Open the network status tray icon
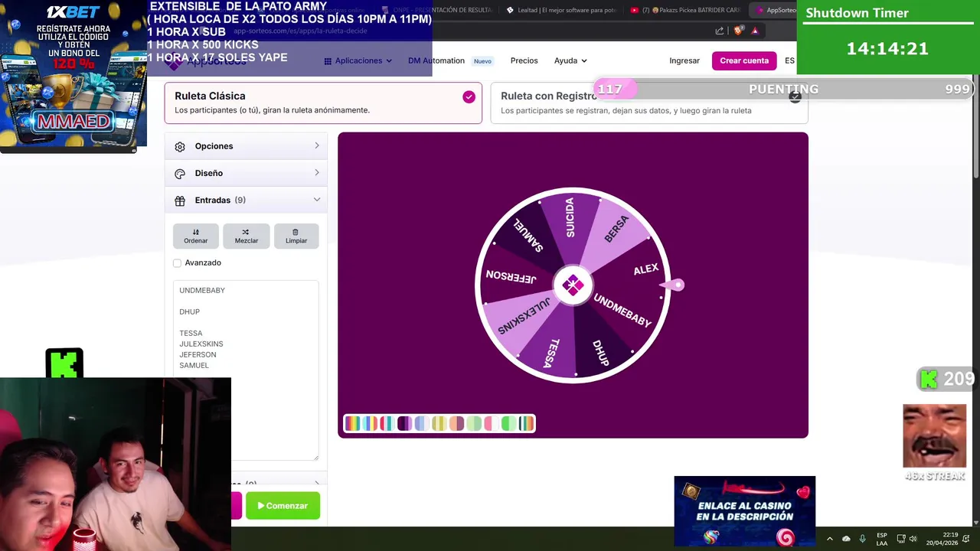Screen dimensions: 980x551 901,539
